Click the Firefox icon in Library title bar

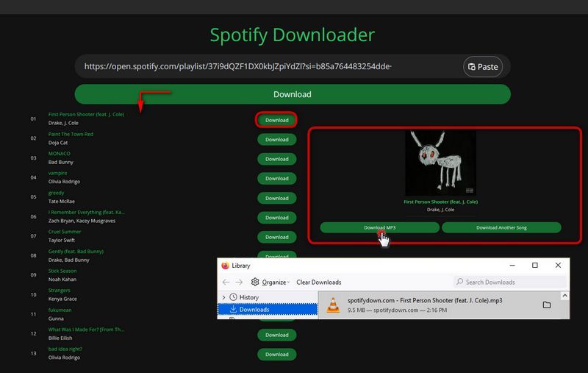click(225, 266)
